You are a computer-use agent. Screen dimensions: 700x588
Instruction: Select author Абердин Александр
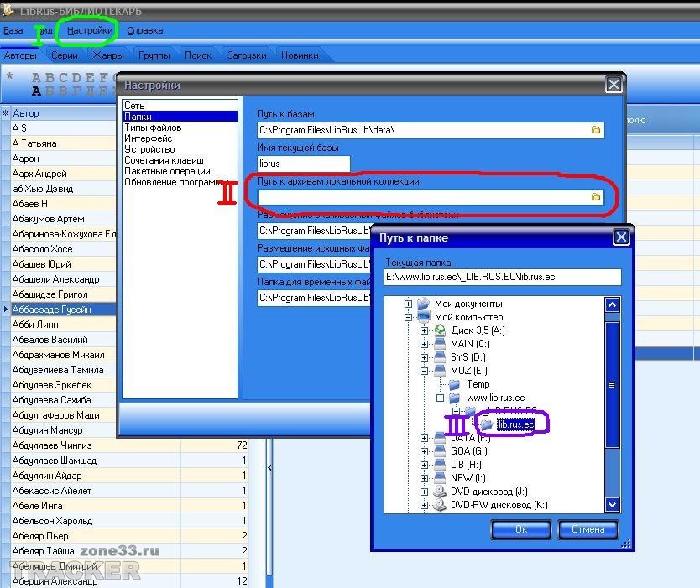click(x=55, y=581)
